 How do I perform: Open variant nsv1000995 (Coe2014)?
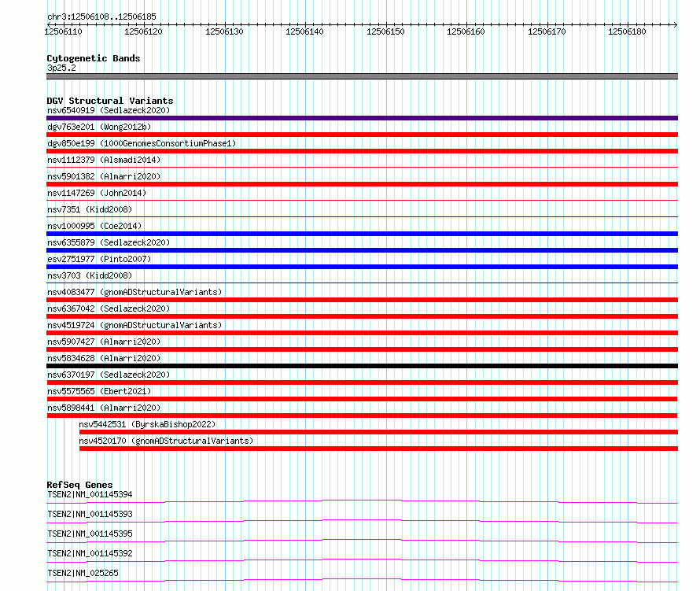pyautogui.click(x=94, y=226)
